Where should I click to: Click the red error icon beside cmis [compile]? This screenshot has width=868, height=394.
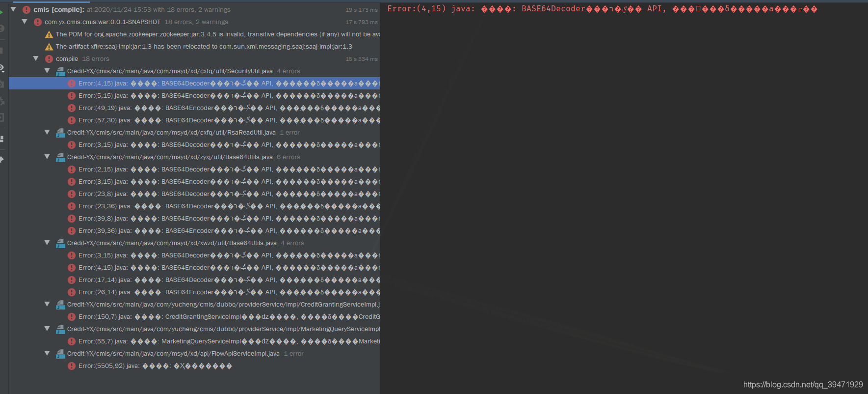pyautogui.click(x=26, y=10)
